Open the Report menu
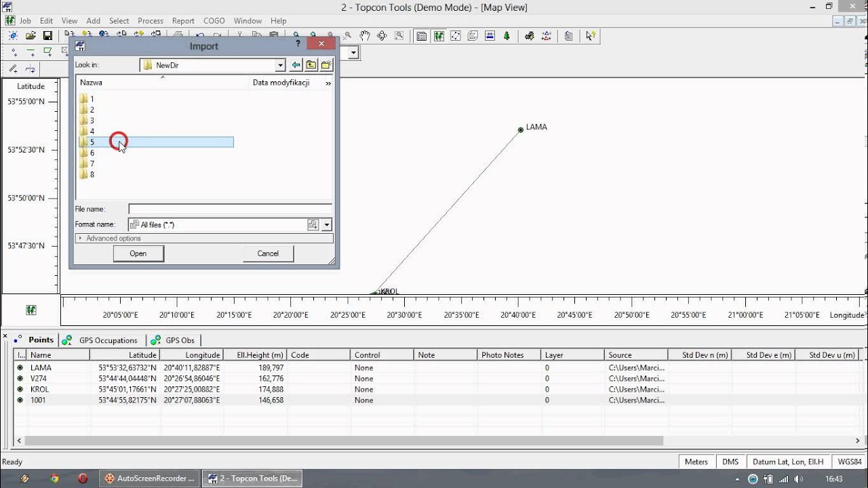 (x=183, y=21)
